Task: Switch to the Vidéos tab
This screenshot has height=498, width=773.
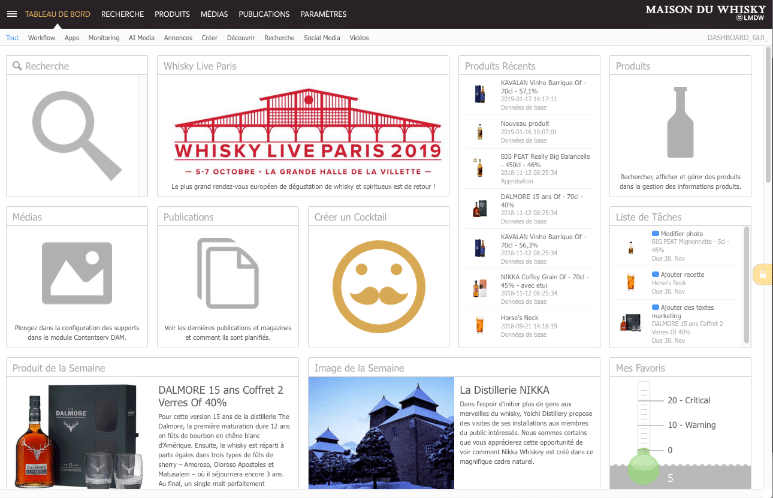Action: [x=359, y=37]
